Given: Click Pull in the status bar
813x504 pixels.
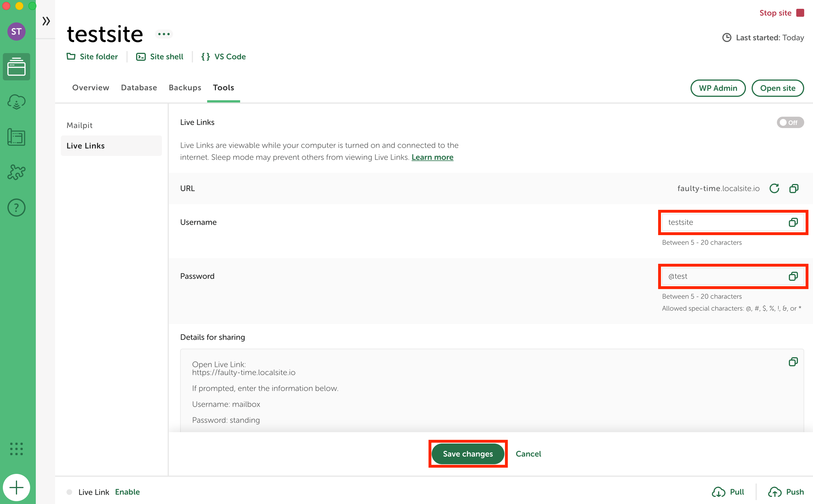Looking at the screenshot, I should (728, 492).
